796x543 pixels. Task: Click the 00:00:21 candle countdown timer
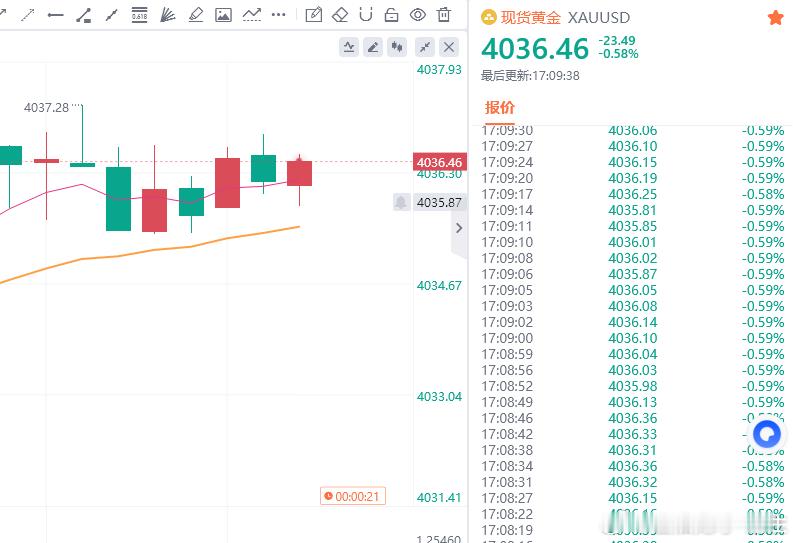coord(353,496)
